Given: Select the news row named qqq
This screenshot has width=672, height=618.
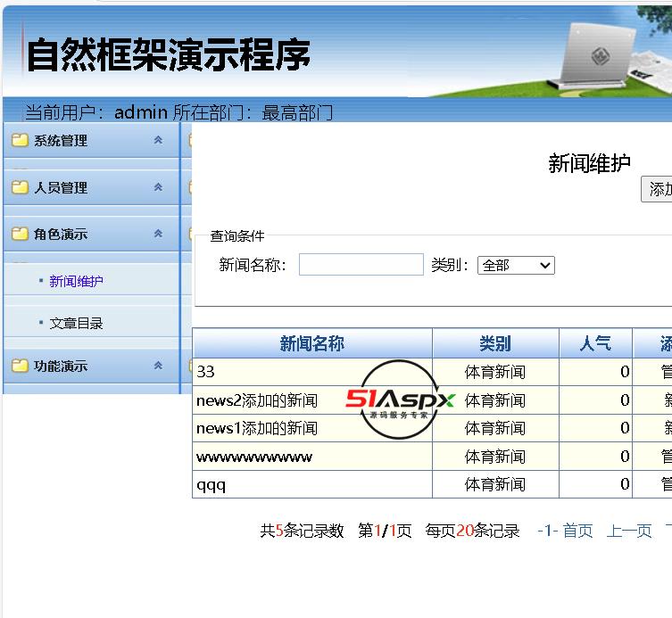Looking at the screenshot, I should tap(212, 484).
